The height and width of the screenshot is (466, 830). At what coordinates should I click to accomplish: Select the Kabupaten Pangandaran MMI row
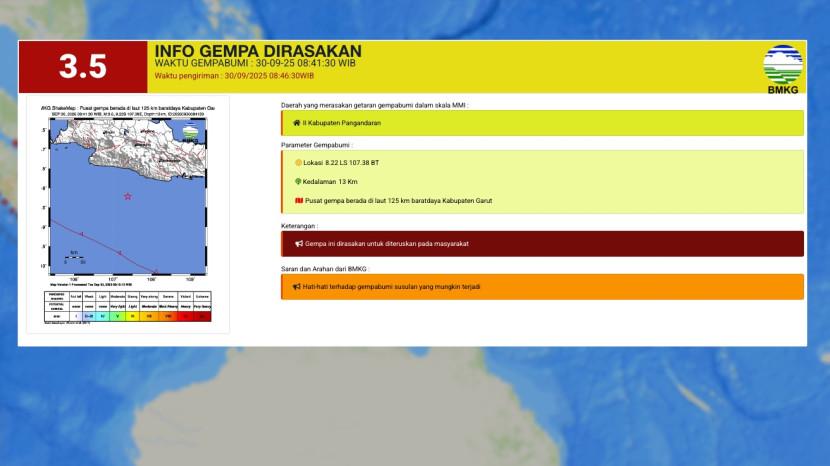pyautogui.click(x=542, y=123)
